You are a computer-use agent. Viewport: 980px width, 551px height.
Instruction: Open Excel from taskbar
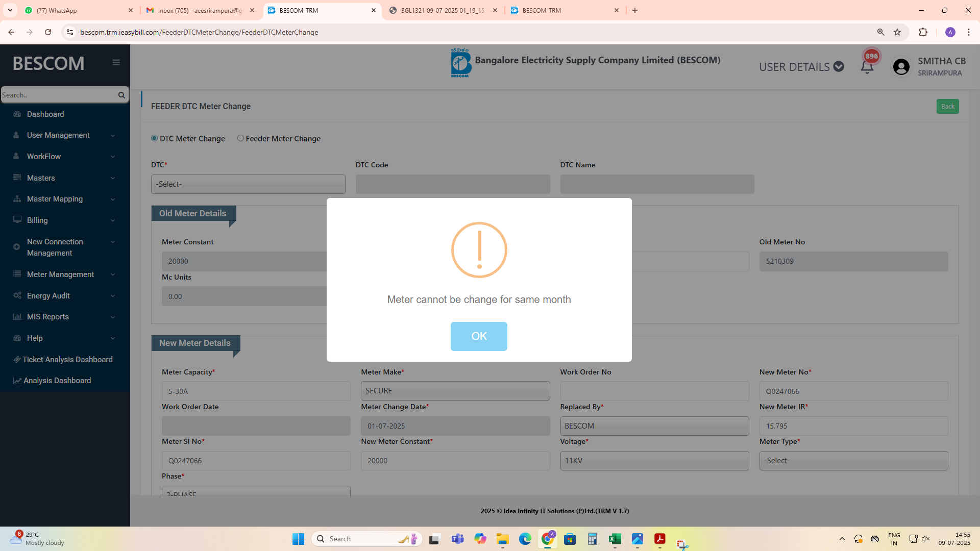[x=615, y=539]
